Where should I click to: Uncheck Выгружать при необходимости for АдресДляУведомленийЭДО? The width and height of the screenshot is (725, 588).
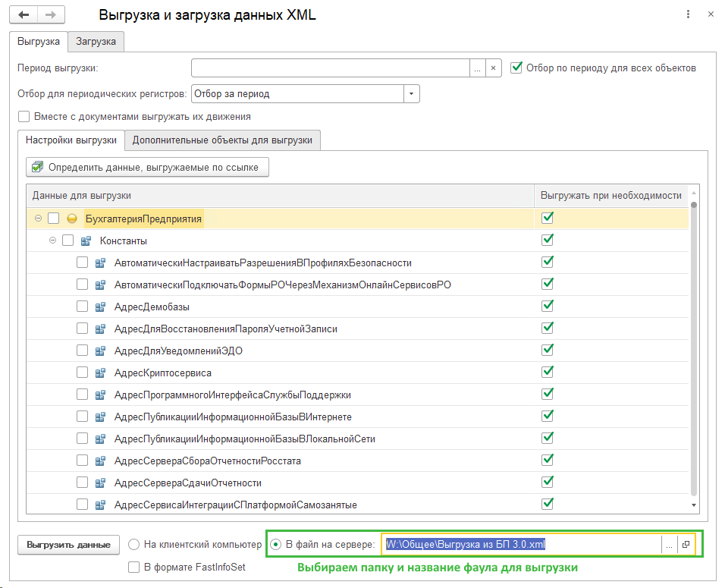[548, 350]
